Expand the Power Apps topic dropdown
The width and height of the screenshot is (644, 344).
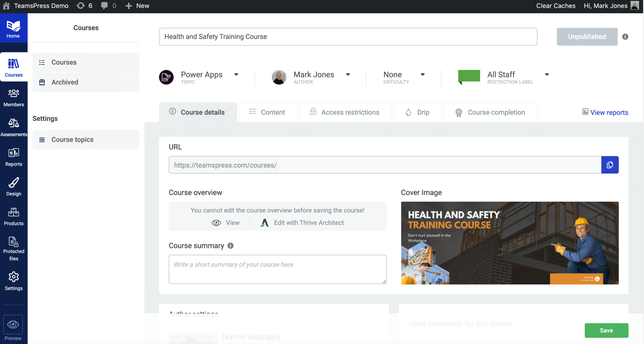tap(236, 74)
